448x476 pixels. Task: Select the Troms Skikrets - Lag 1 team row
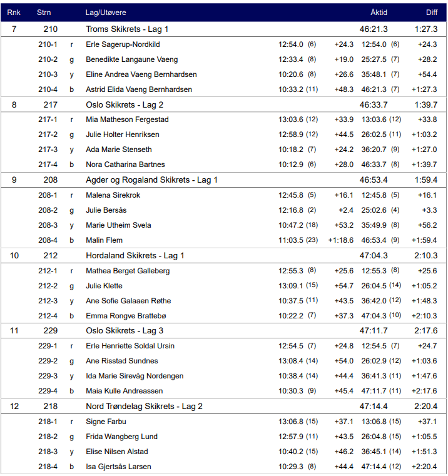pyautogui.click(x=127, y=29)
